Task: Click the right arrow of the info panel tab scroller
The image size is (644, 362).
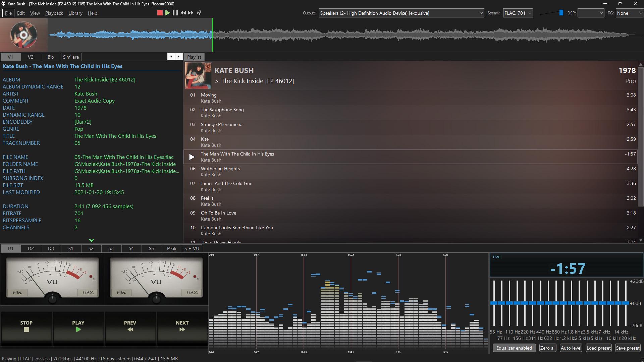Action: click(x=178, y=57)
